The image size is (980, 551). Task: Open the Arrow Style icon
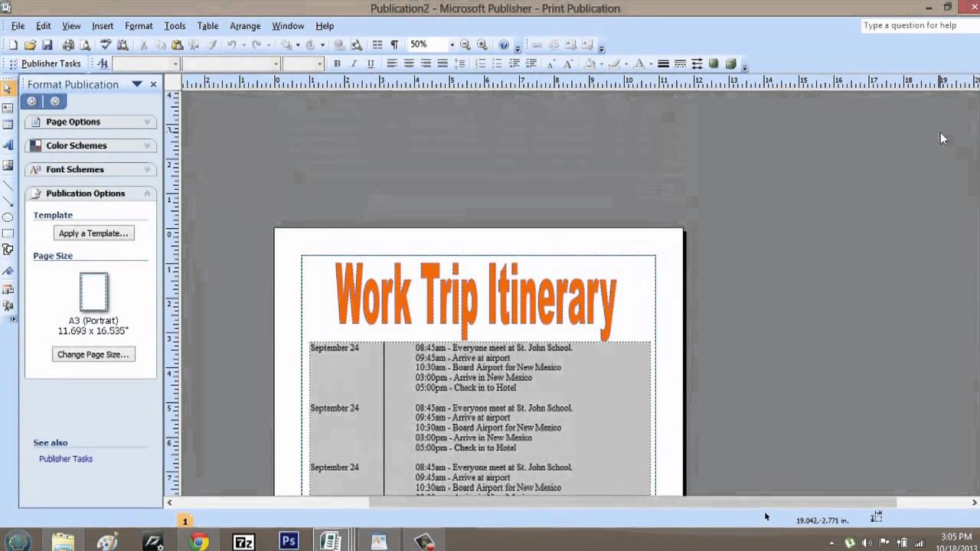pyautogui.click(x=697, y=64)
